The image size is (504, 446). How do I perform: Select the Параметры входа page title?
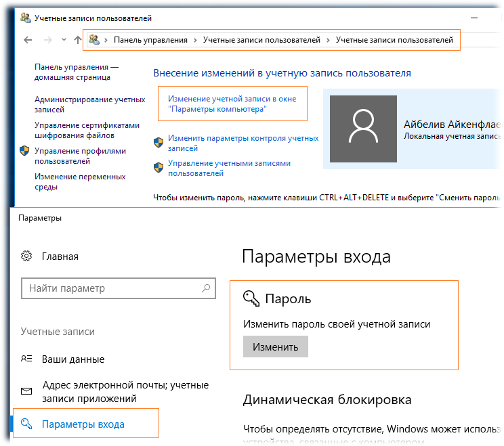[316, 257]
